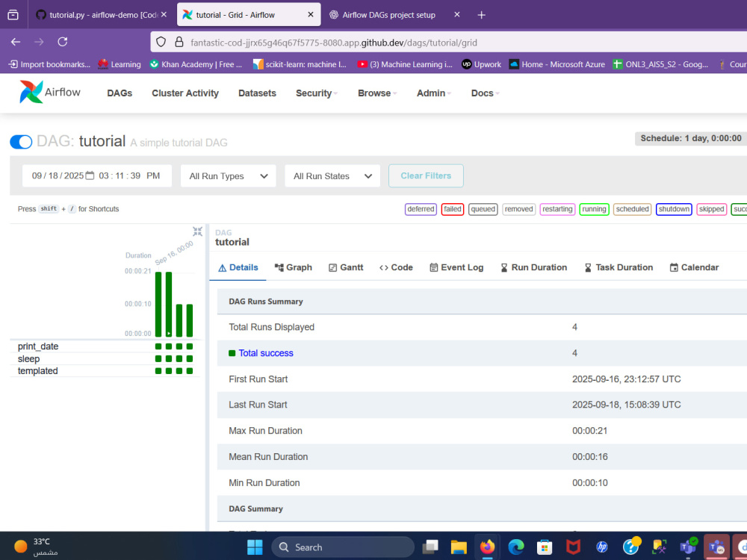Filter by scheduled state legend badge
Screen dimensions: 747x560
[632, 209]
